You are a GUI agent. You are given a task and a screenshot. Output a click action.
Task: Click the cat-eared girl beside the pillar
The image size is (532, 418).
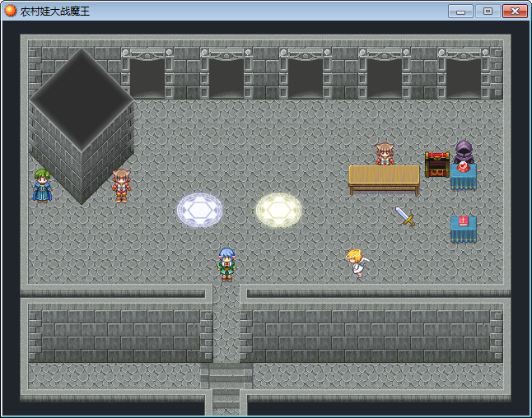click(121, 186)
